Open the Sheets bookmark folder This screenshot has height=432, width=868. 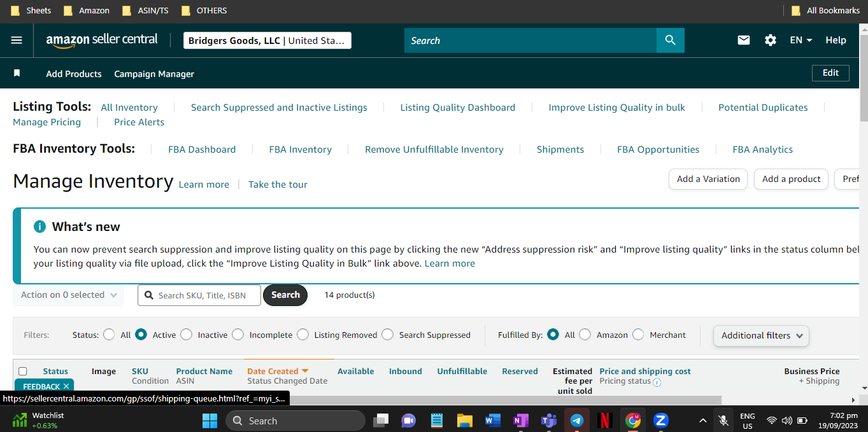click(x=31, y=10)
